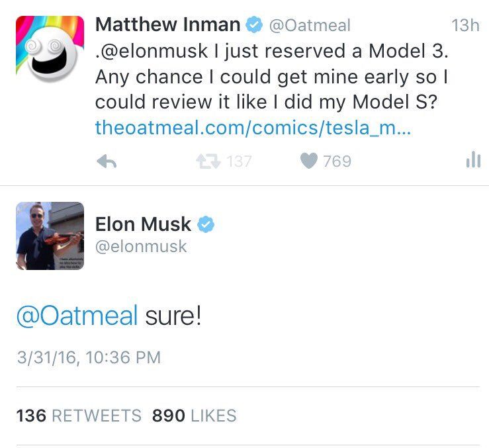Screen dimensions: 489x448
Task: View the 890 Likes list
Action: [194, 416]
